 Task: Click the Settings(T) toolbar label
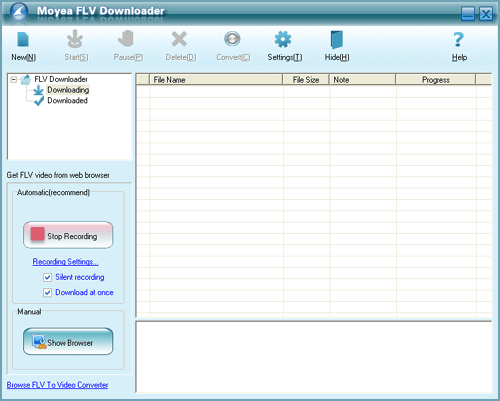tap(285, 57)
